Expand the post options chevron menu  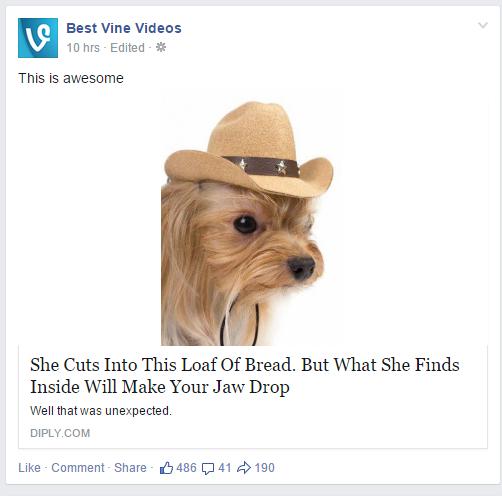coord(483,25)
